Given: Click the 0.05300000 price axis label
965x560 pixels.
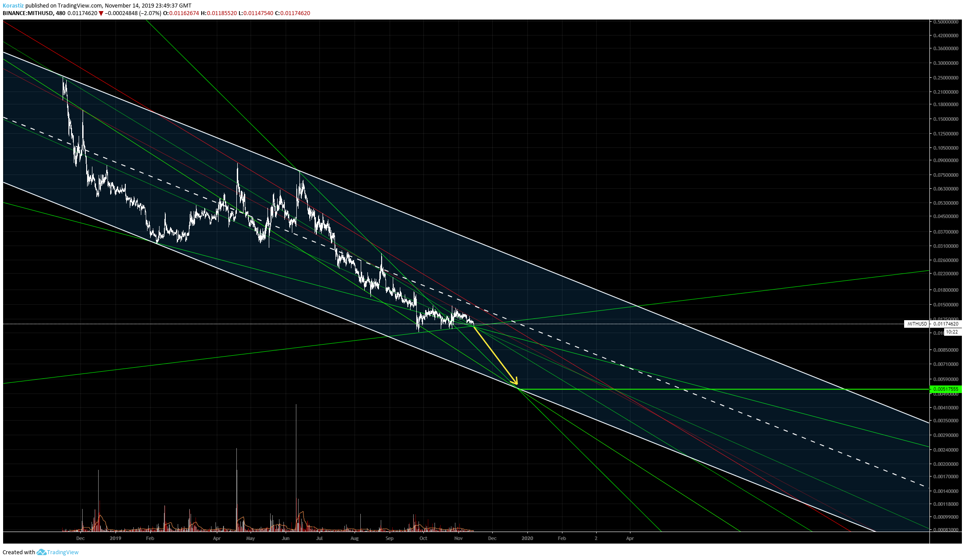Looking at the screenshot, I should [x=946, y=203].
